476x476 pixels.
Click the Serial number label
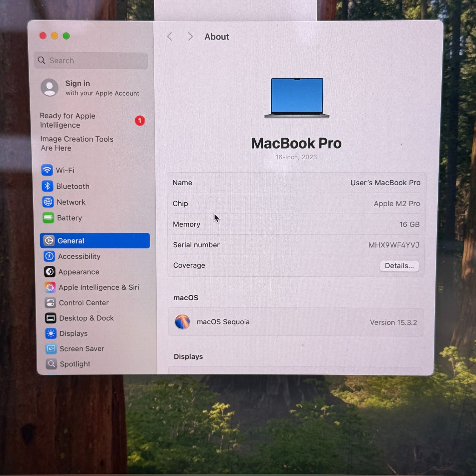tap(196, 245)
